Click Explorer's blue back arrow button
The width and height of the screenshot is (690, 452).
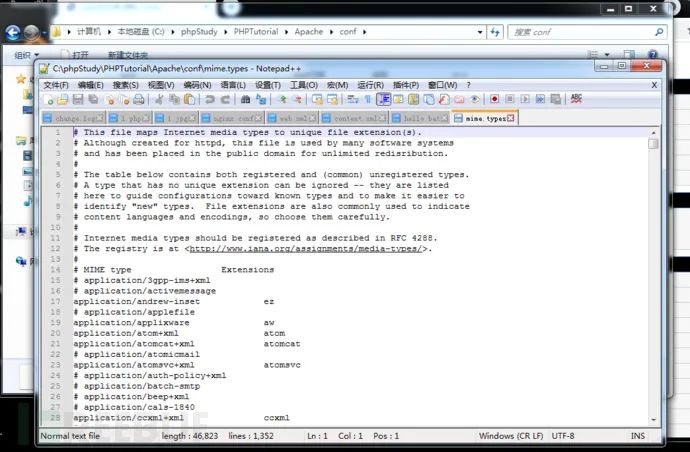click(13, 32)
